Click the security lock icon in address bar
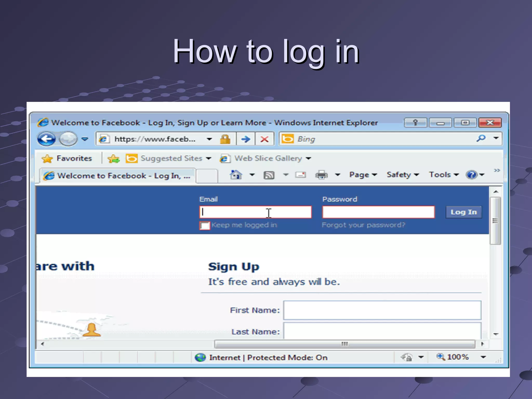Image resolution: width=532 pixels, height=399 pixels. point(225,139)
